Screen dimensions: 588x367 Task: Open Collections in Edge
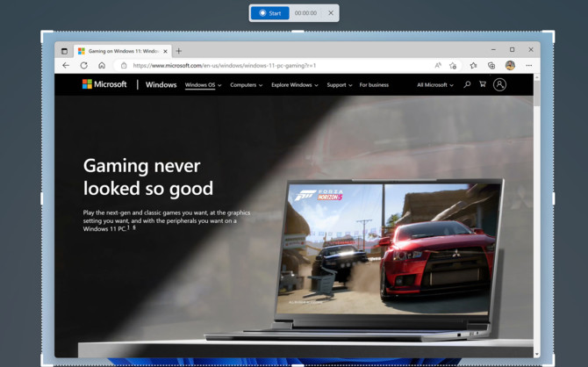491,66
